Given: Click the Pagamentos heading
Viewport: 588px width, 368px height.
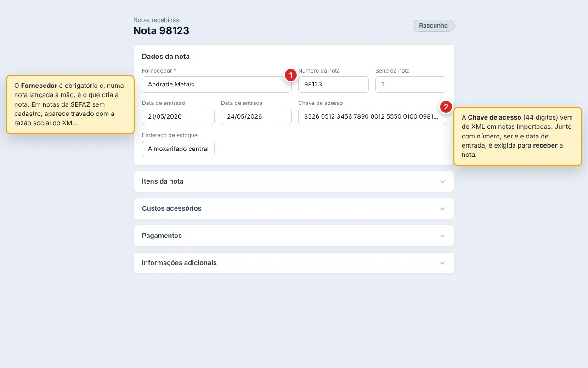Looking at the screenshot, I should (x=162, y=236).
